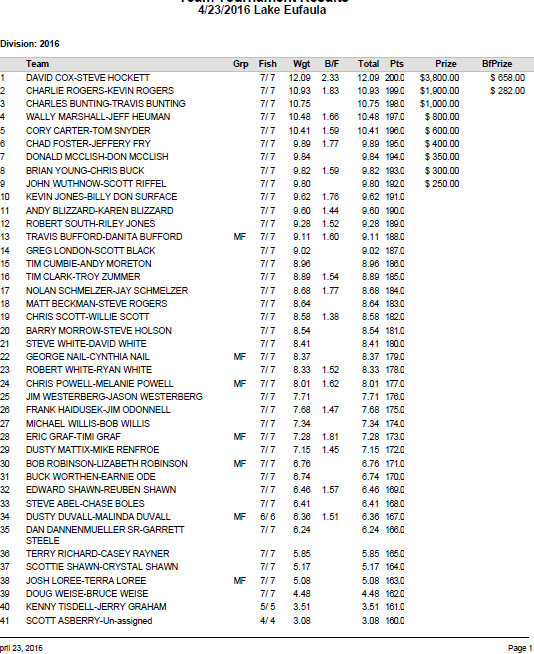
Task: Click the Wgt column header
Action: [302, 64]
